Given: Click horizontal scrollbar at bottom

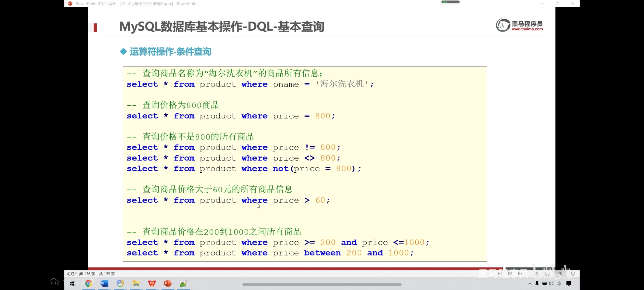Looking at the screenshot, I should point(322,284).
